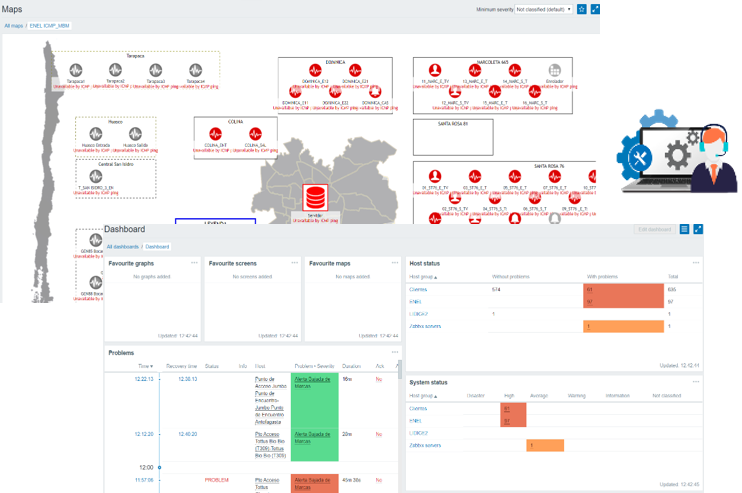Click the fourth Tarapaca host icon
This screenshot has height=493, width=742.
click(x=195, y=70)
